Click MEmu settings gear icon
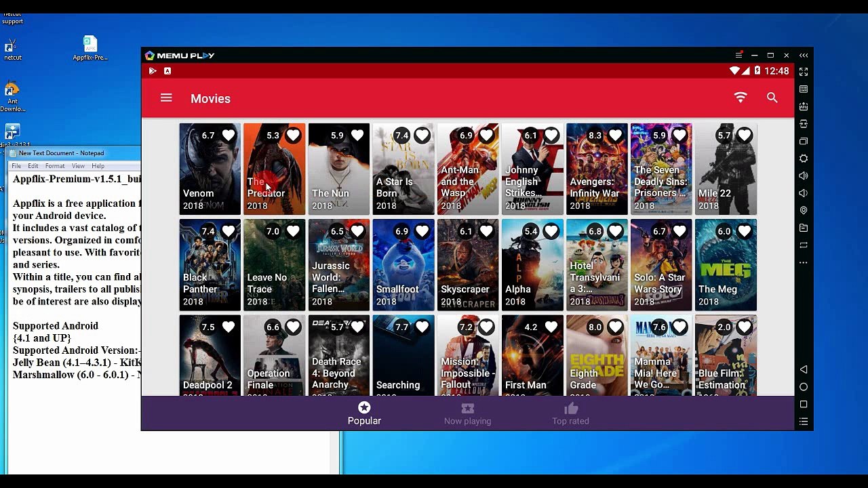The image size is (868, 488). tap(804, 159)
